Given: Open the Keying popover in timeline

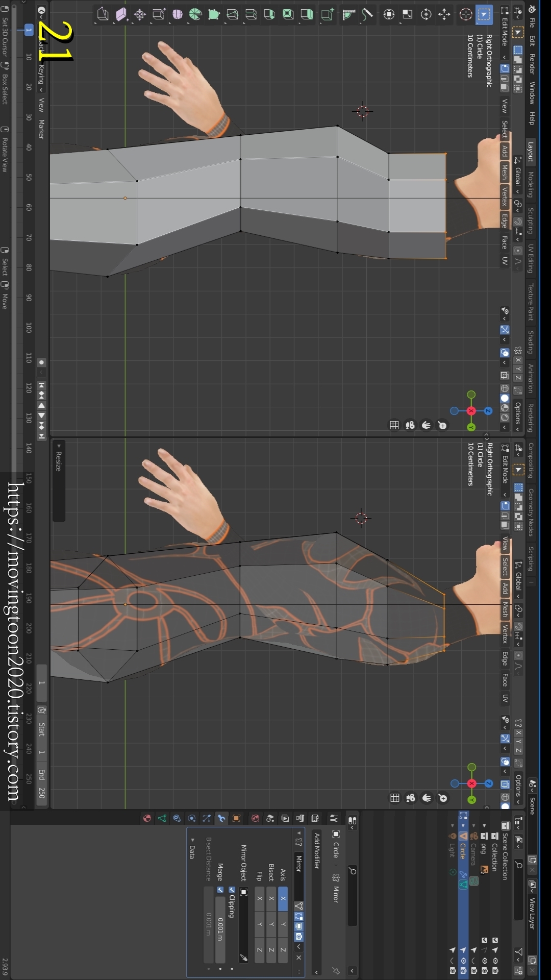Looking at the screenshot, I should (x=42, y=78).
